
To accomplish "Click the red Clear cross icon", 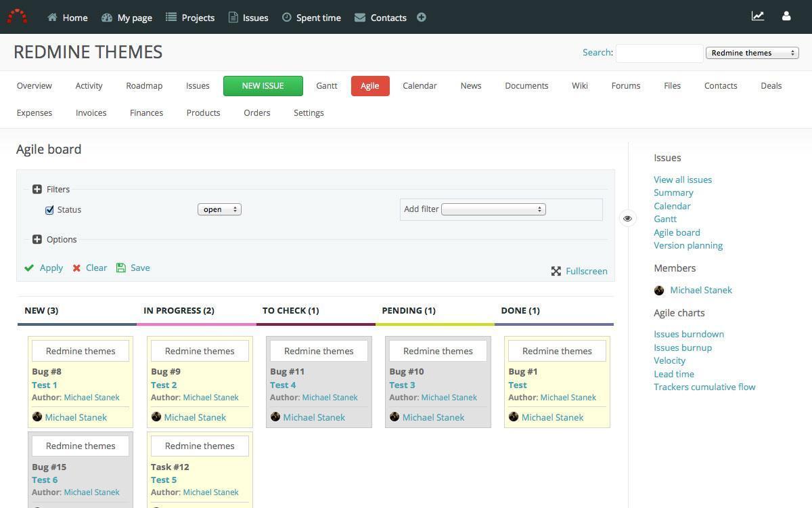I will (x=76, y=268).
